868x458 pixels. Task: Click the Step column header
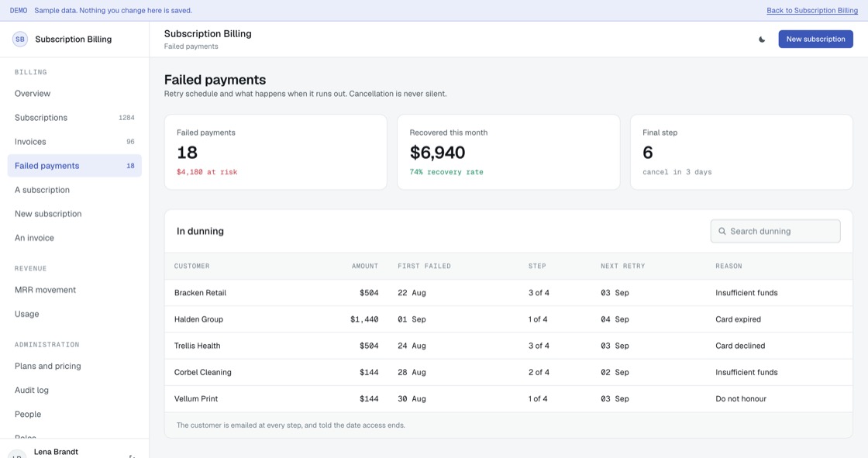point(537,267)
